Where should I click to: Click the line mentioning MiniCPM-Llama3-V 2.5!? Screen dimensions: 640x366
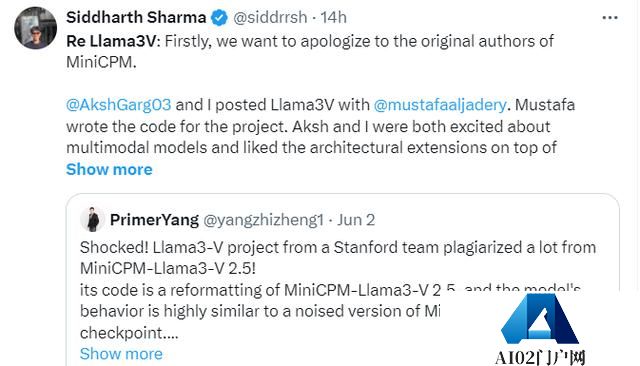[x=168, y=268]
